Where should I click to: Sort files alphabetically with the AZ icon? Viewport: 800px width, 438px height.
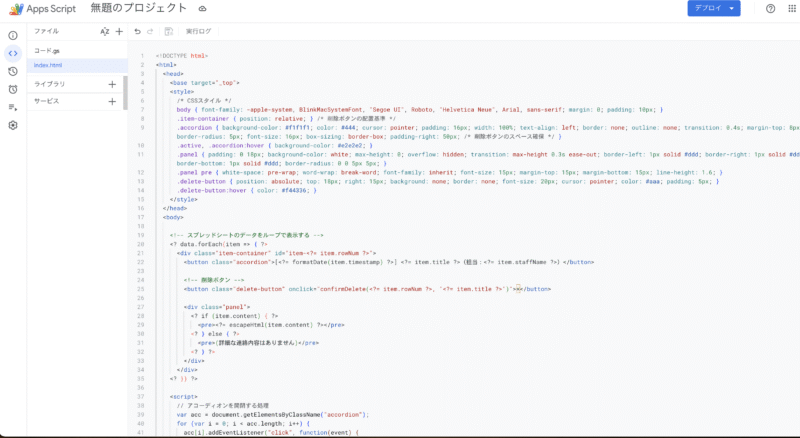coord(105,32)
